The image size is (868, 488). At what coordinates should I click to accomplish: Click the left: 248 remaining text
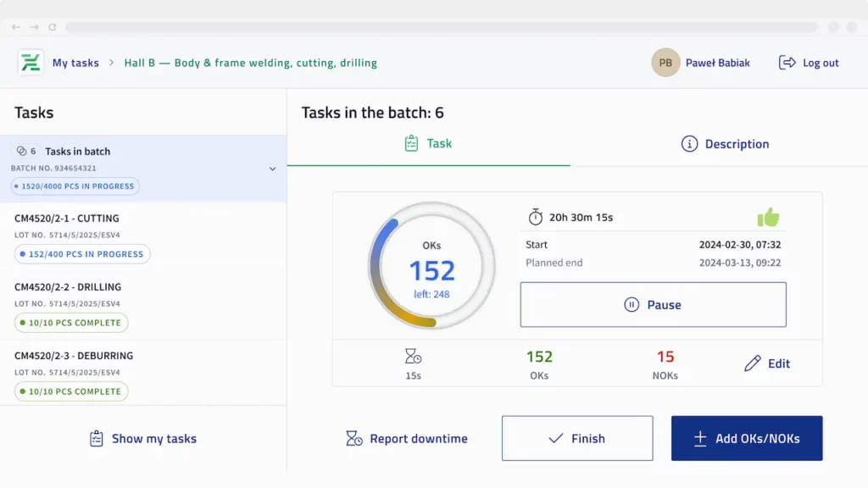coord(431,294)
